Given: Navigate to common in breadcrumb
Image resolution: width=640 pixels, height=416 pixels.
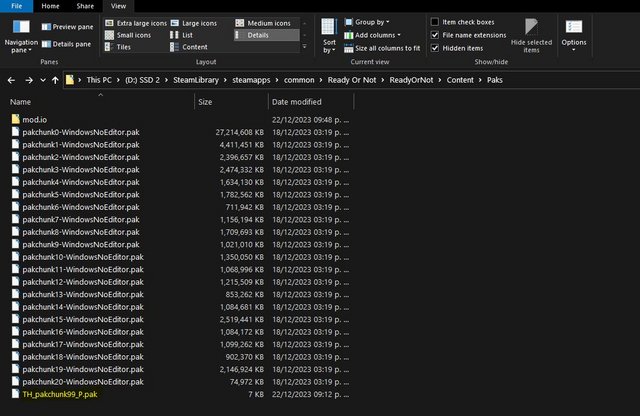Looking at the screenshot, I should 299,80.
